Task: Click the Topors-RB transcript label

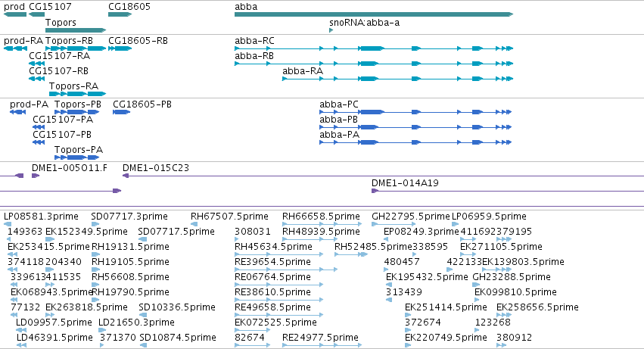Action: 69,41
